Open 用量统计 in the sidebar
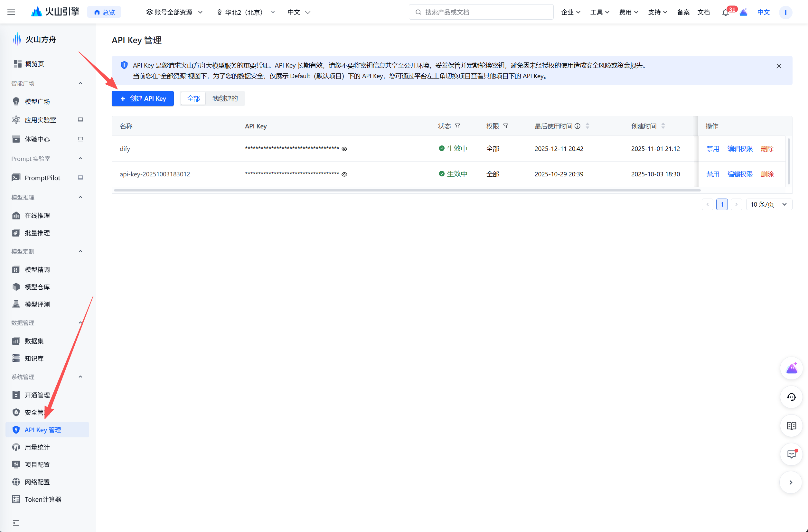Viewport: 808px width, 532px height. click(x=37, y=447)
